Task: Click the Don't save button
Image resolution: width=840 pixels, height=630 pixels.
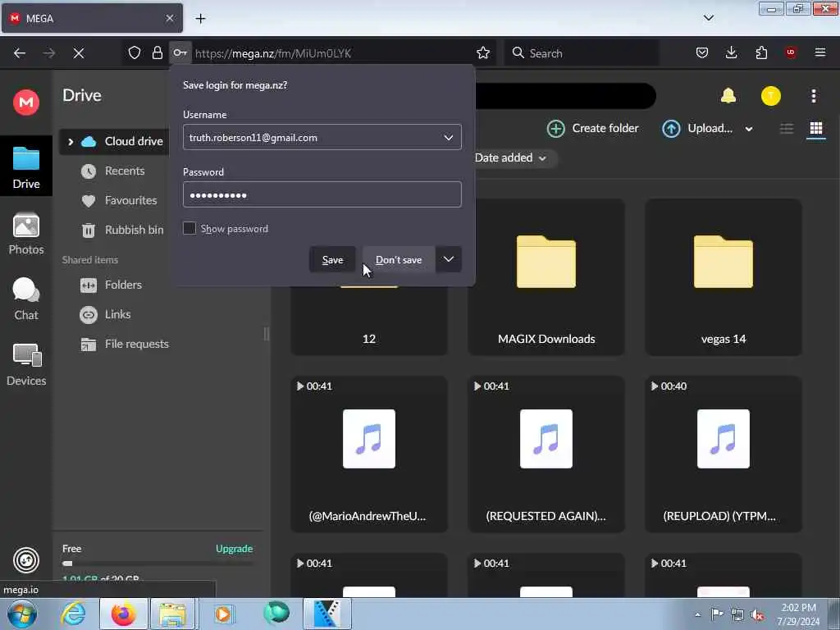Action: [399, 259]
